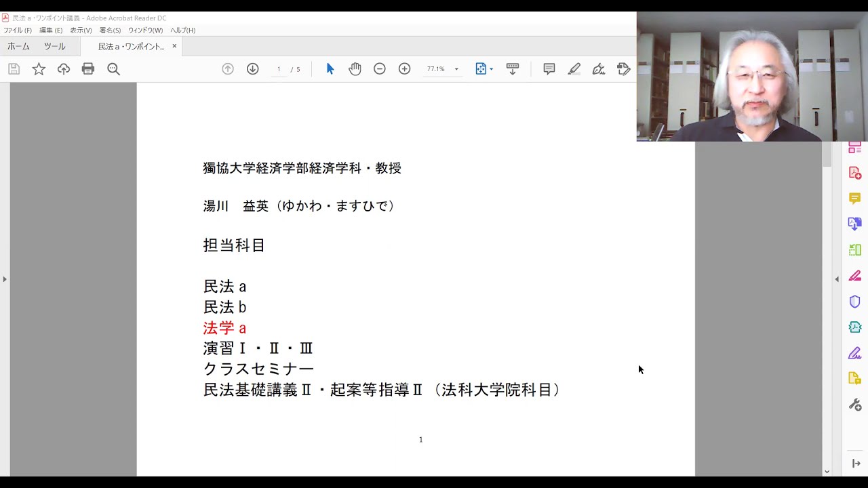The height and width of the screenshot is (488, 868).
Task: Close the 民法a document tab
Action: pyautogui.click(x=174, y=46)
